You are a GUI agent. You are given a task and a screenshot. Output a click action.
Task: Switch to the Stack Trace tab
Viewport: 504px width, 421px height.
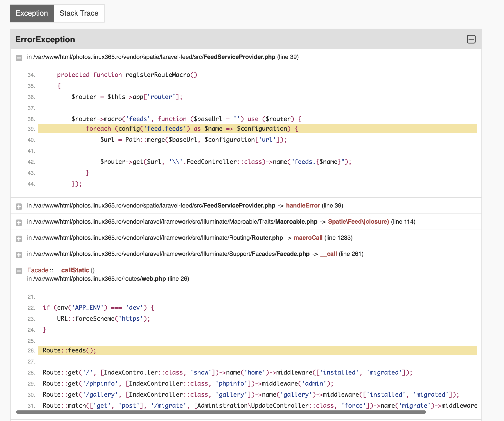tap(79, 13)
